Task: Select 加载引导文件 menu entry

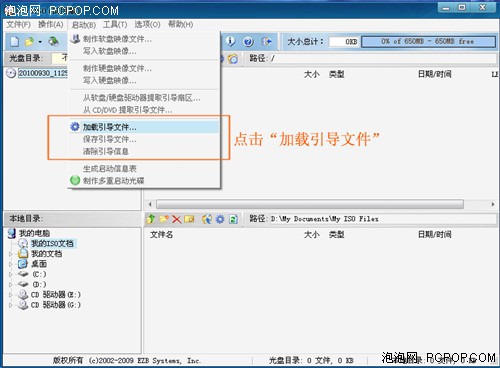Action: coord(144,127)
